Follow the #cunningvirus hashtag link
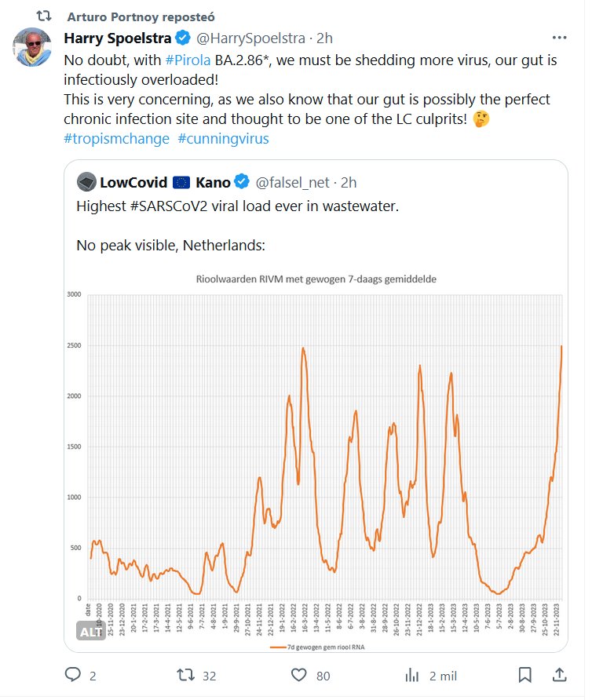Viewport: 592px width, 700px height. 224,139
